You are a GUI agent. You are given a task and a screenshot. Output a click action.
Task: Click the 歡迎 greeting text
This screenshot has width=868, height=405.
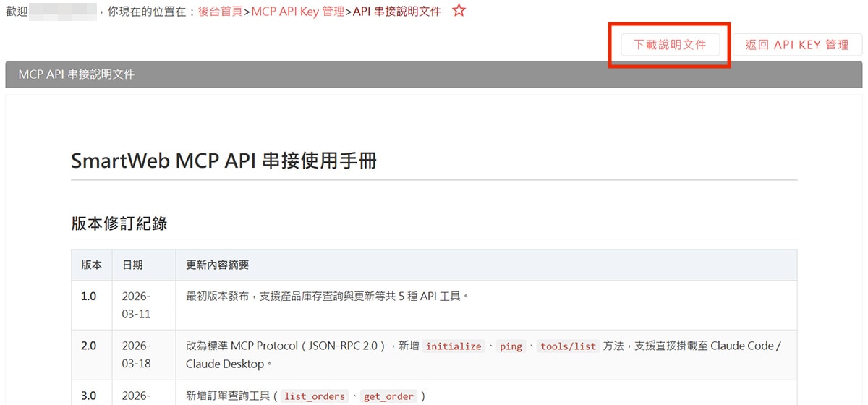pyautogui.click(x=17, y=12)
